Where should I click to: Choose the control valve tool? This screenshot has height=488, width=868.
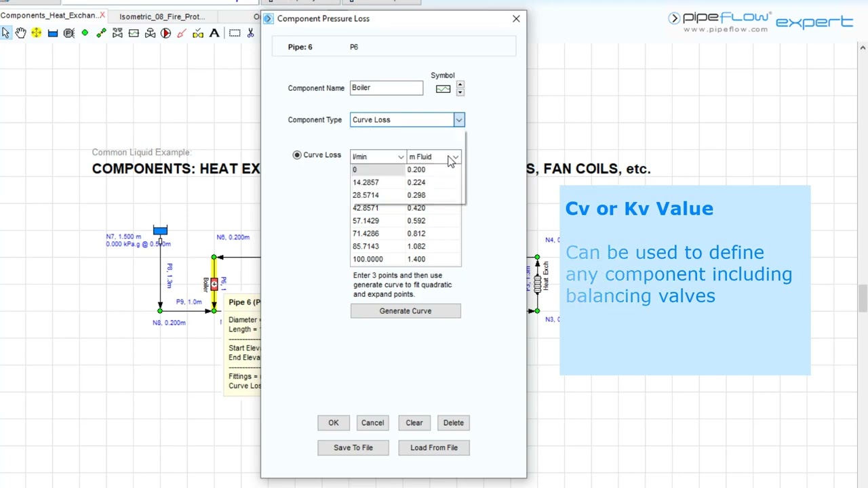(150, 33)
